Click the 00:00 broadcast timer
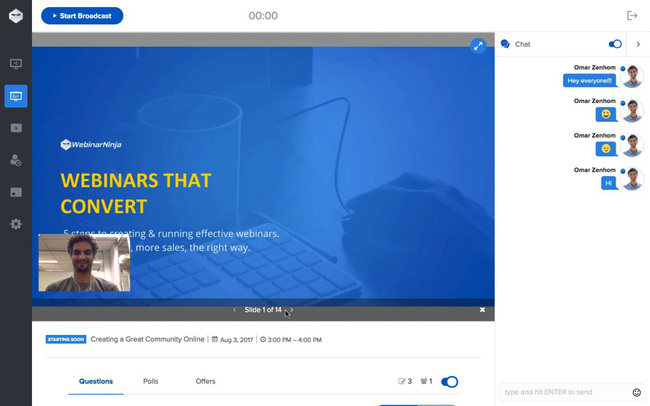 click(x=263, y=16)
